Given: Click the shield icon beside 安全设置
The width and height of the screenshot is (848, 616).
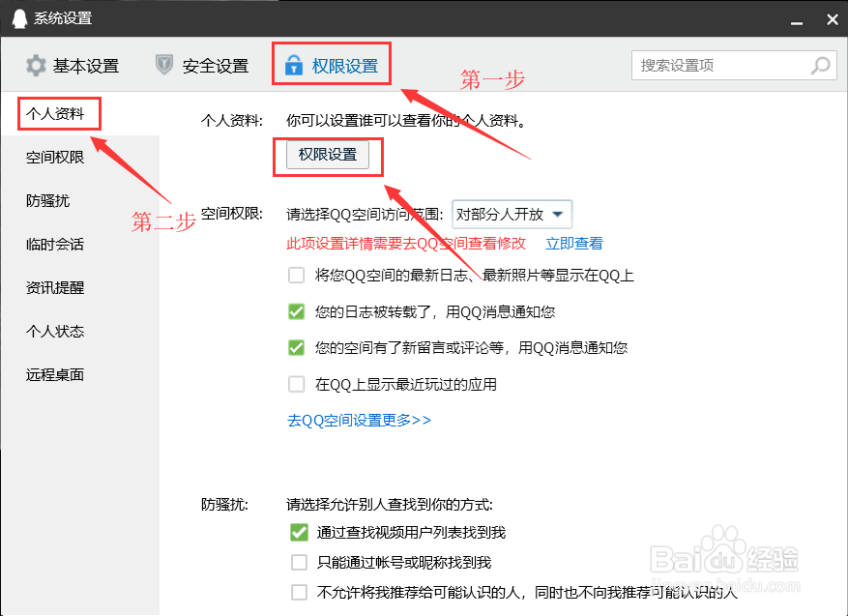Looking at the screenshot, I should coord(164,65).
